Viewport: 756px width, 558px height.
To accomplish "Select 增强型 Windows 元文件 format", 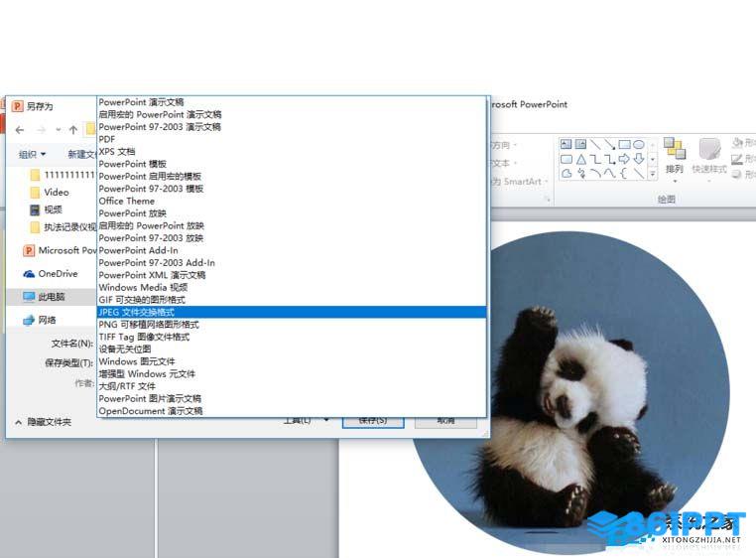I will tap(292, 374).
